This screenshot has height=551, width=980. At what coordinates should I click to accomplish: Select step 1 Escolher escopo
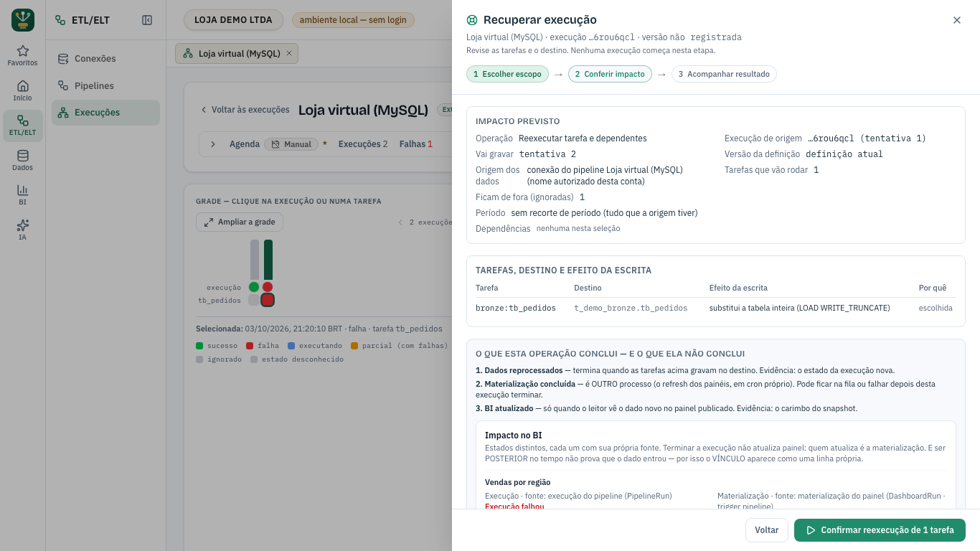click(x=507, y=74)
